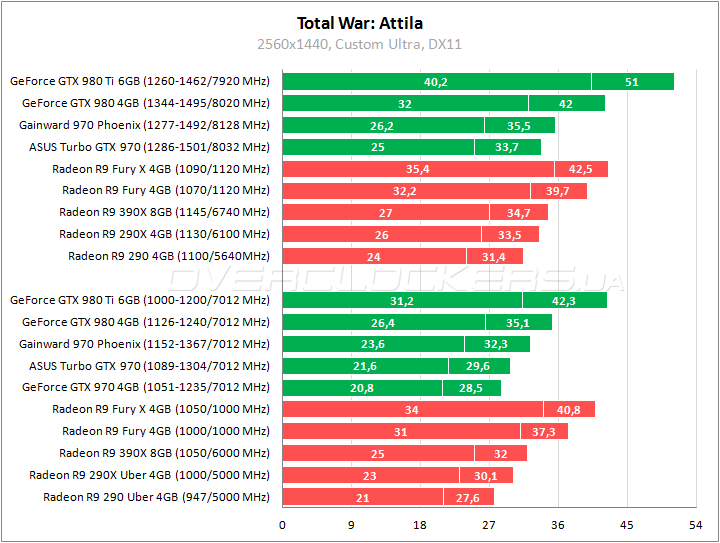Select the Gainward 970 Phoenix (1277-1492/8128 MHz) label
The image size is (720, 543).
pyautogui.click(x=144, y=125)
